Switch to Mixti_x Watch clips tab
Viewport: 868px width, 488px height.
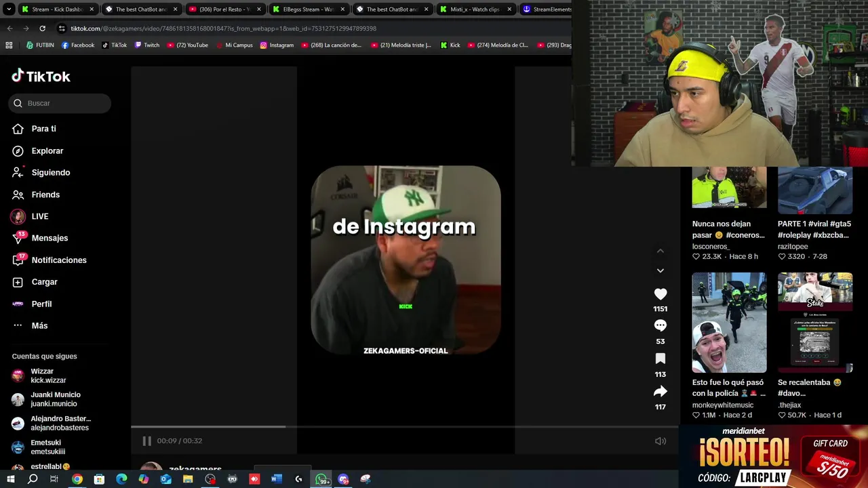point(475,9)
